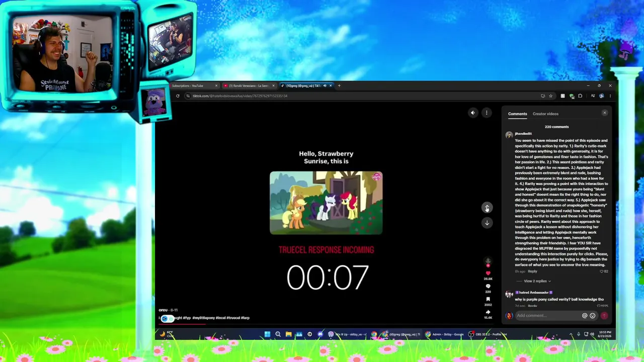Seek on the video progress bar
This screenshot has width=644, height=362.
[327, 324]
